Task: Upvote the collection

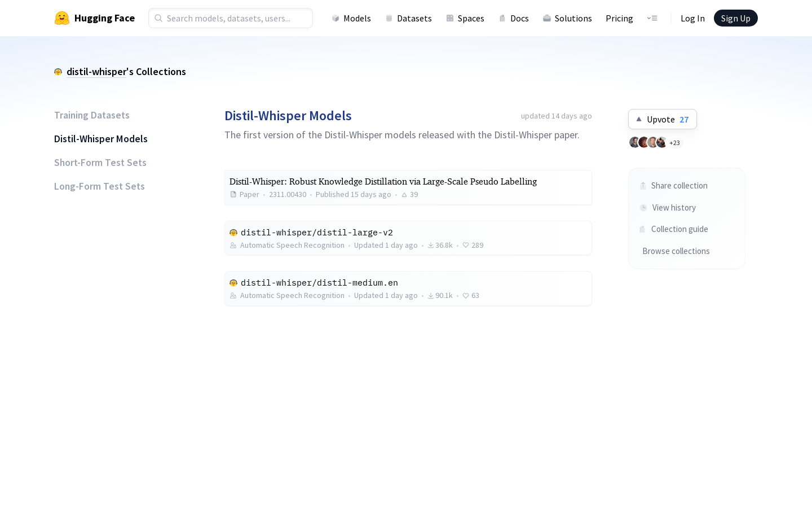Action: [663, 119]
